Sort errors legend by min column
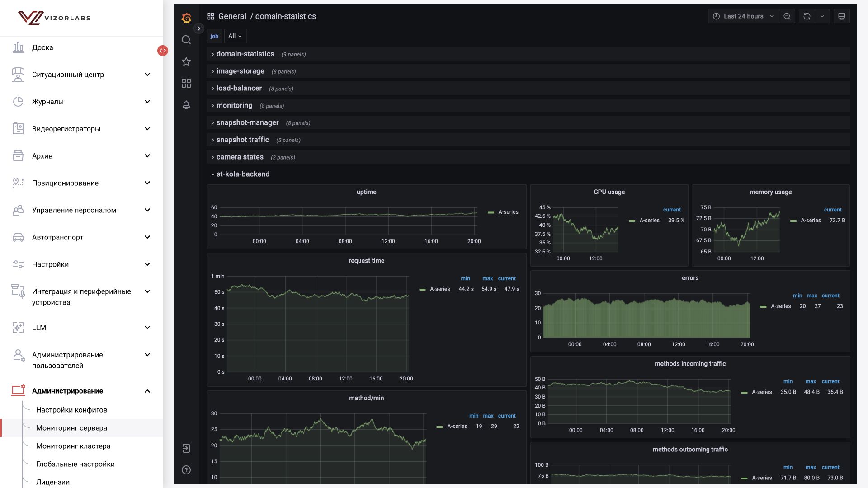The width and height of the screenshot is (868, 488). point(797,296)
